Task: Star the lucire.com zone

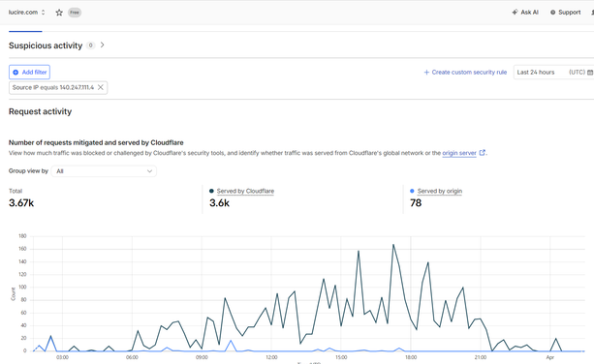Action: tap(59, 13)
